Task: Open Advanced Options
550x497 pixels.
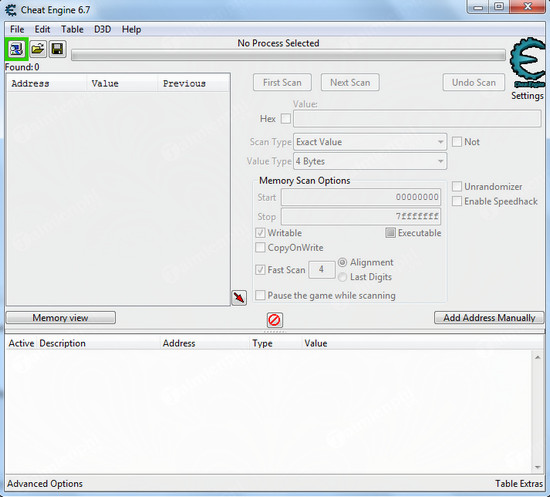Action: tap(45, 484)
